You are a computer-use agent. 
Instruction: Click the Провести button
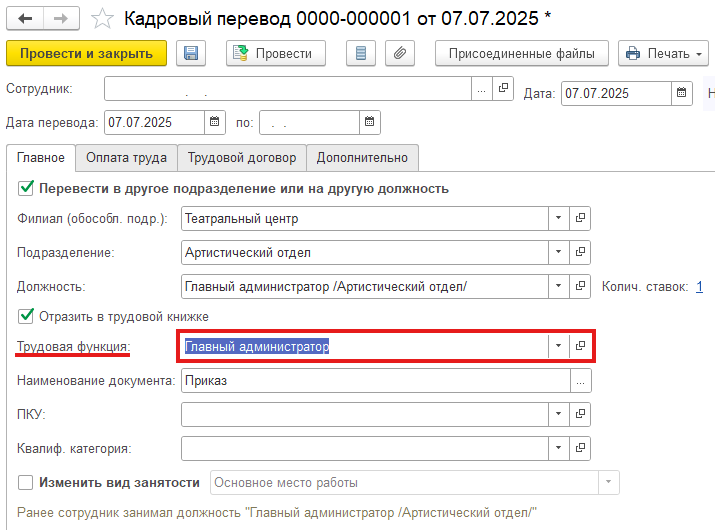pyautogui.click(x=276, y=53)
